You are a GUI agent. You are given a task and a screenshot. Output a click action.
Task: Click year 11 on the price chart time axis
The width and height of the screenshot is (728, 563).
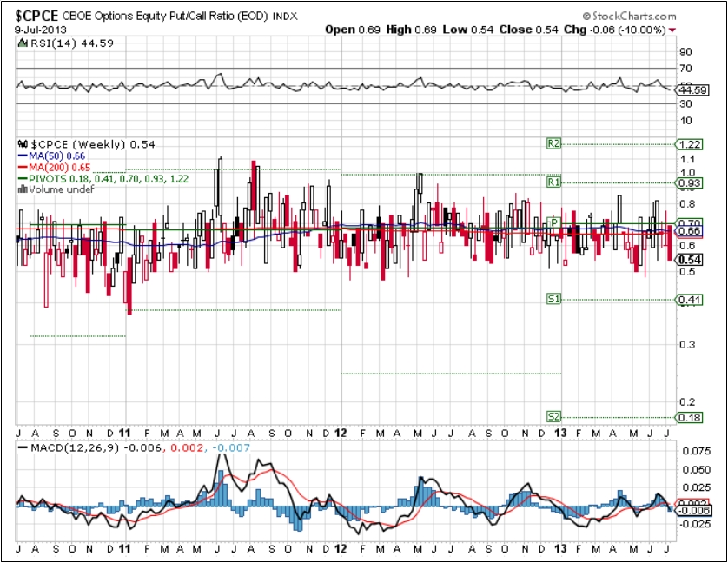(124, 434)
